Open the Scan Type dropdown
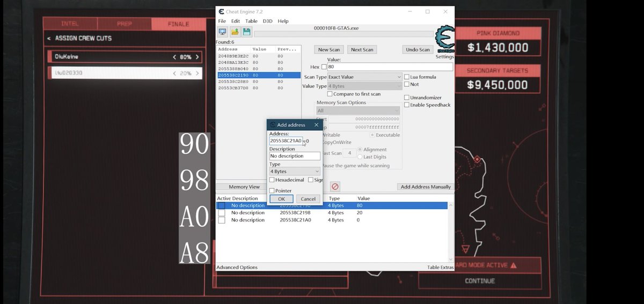The width and height of the screenshot is (644, 304). coord(364,77)
